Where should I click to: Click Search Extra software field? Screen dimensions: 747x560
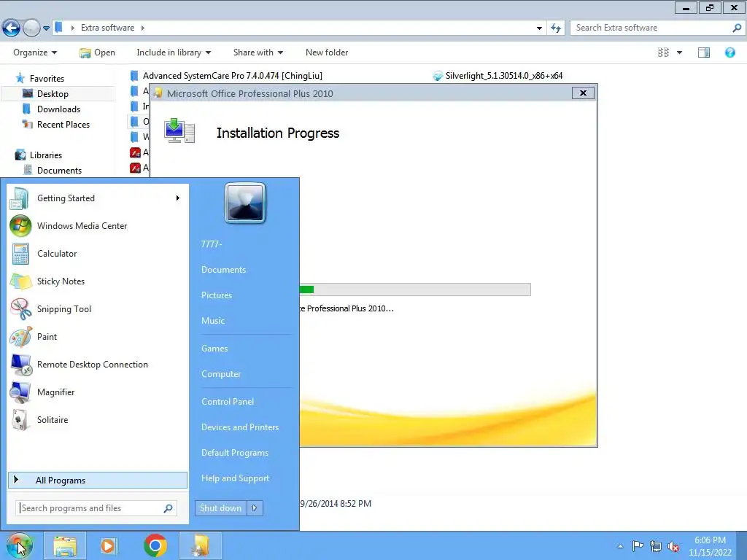pos(657,28)
